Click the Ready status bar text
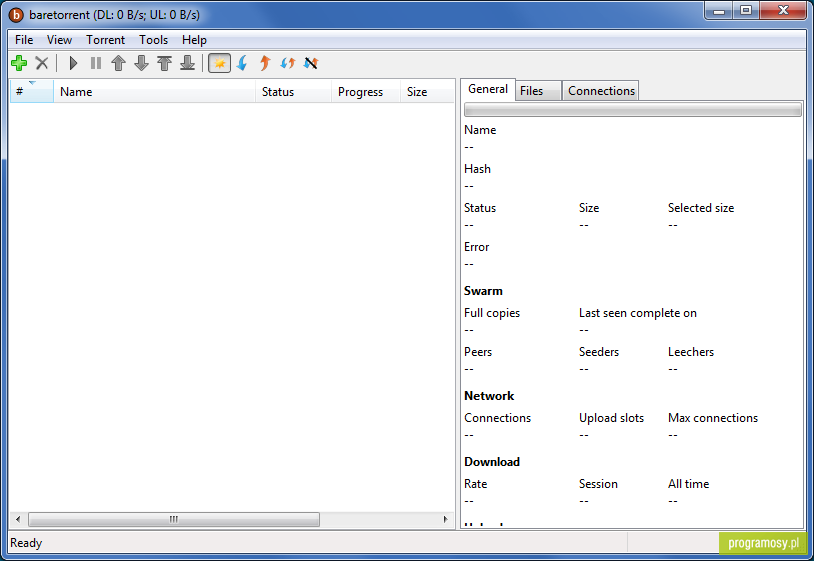This screenshot has width=814, height=561. 26,543
